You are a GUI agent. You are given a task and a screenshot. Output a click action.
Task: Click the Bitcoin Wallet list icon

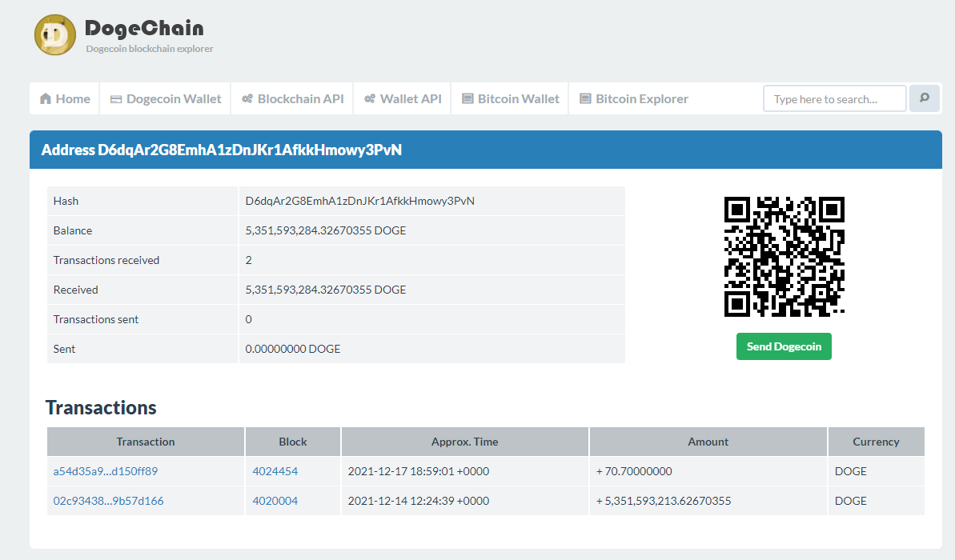coord(467,98)
